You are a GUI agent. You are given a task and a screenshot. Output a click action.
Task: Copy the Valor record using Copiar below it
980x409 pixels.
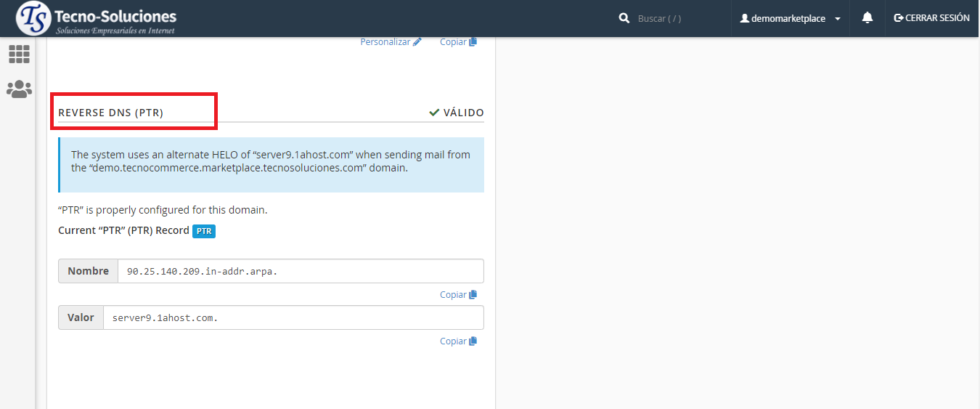458,341
